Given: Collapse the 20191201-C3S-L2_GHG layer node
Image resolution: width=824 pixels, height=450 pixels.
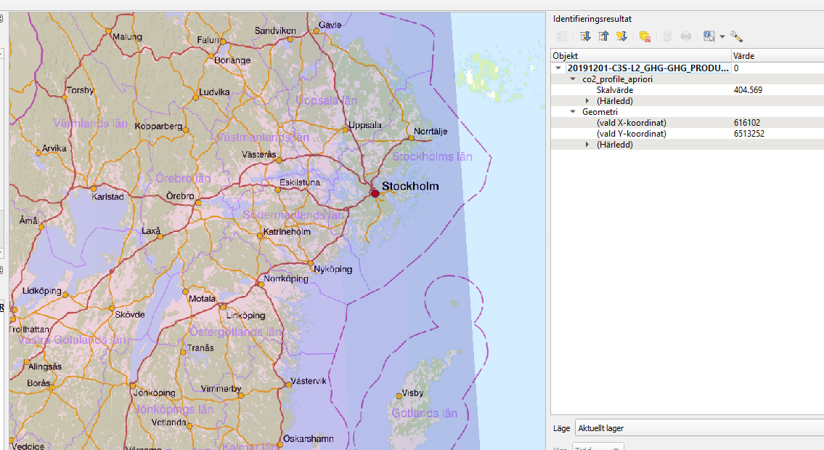Looking at the screenshot, I should click(x=559, y=68).
